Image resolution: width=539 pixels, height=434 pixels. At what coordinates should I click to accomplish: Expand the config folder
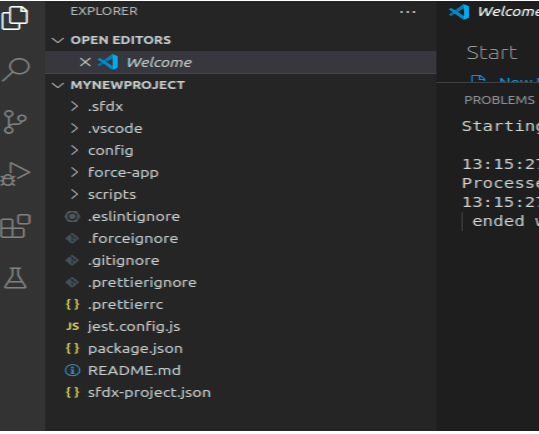241,151
